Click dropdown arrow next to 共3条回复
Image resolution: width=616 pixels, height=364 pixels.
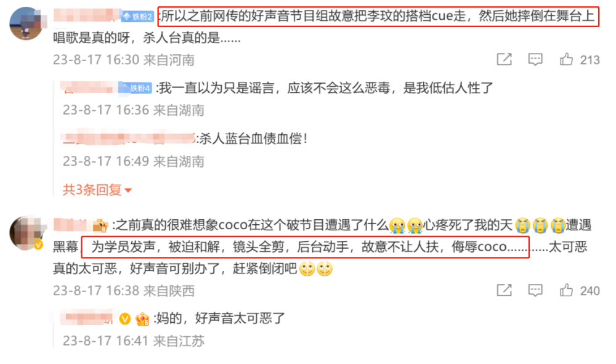[128, 191]
